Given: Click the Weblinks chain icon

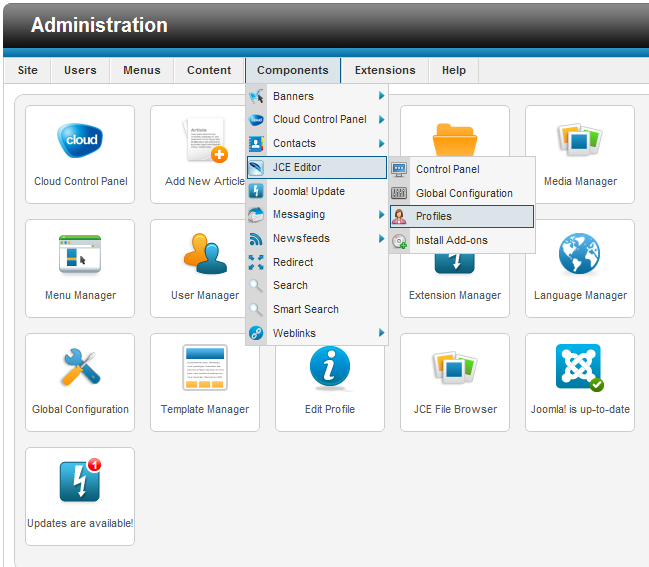Looking at the screenshot, I should [x=256, y=333].
